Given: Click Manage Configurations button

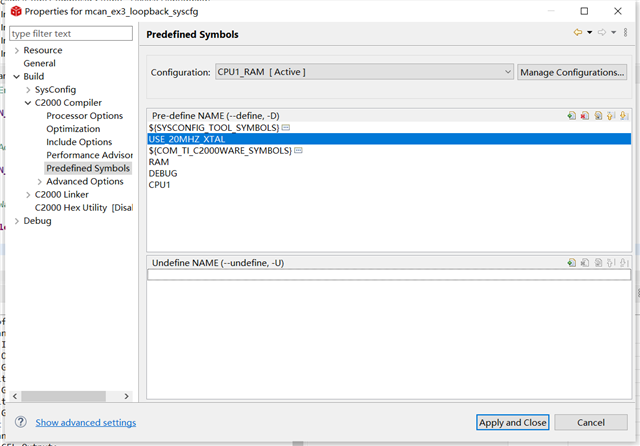Looking at the screenshot, I should [x=572, y=72].
